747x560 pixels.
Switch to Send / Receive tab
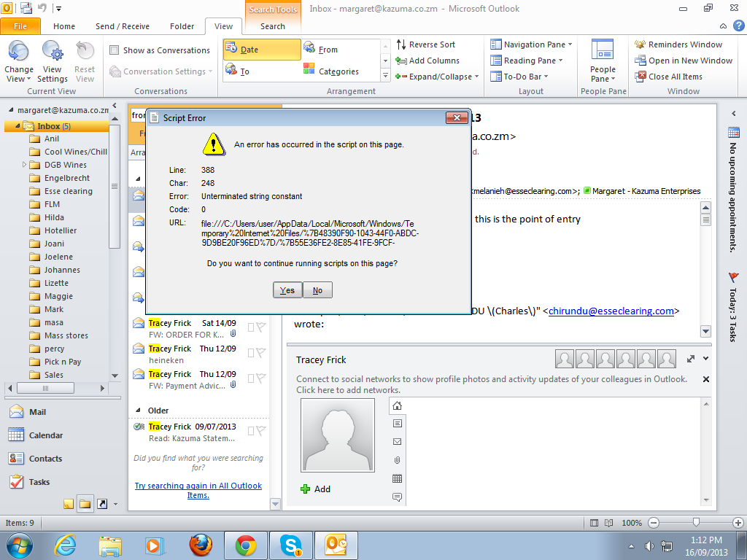click(123, 26)
